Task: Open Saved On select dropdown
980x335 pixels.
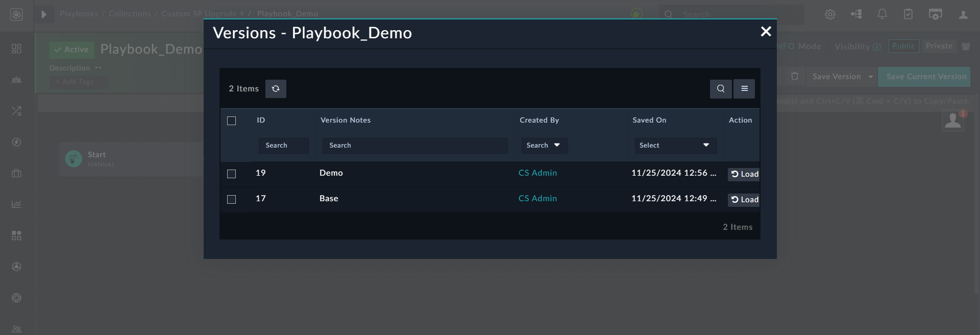Action: tap(675, 146)
